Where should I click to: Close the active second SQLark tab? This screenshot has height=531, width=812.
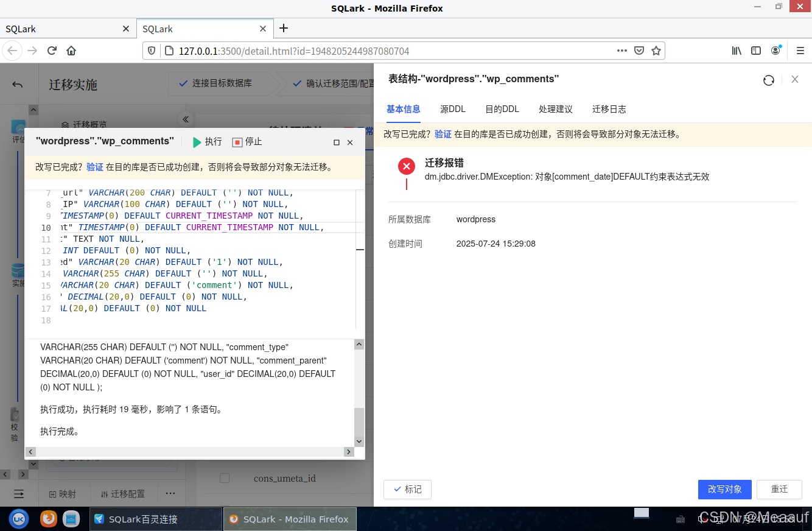pos(263,29)
